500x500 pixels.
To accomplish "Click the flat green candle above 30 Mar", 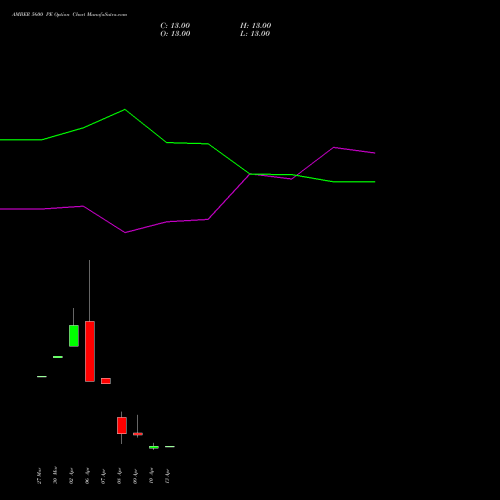I will [x=58, y=357].
